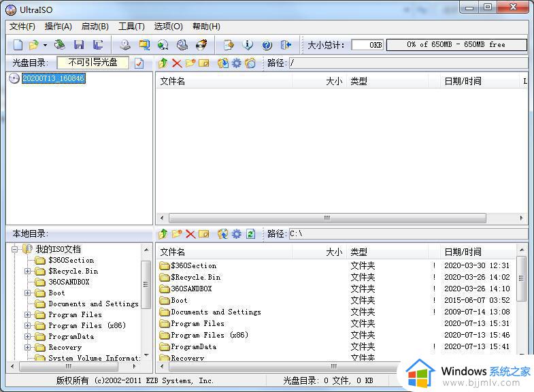534x392 pixels.
Task: Click the boot info checkmark icon next to 不可引导光盘
Action: point(139,63)
